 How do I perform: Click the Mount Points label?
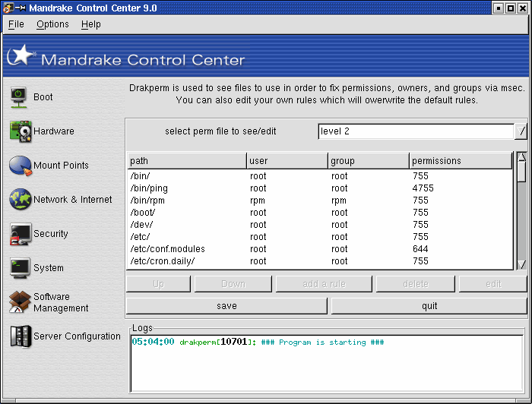coord(61,166)
